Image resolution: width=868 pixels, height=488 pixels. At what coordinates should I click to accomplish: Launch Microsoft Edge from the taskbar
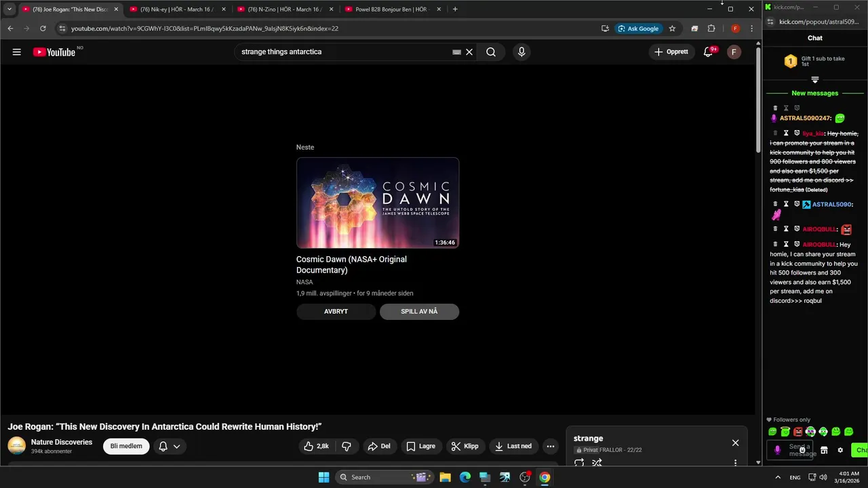pos(465,477)
